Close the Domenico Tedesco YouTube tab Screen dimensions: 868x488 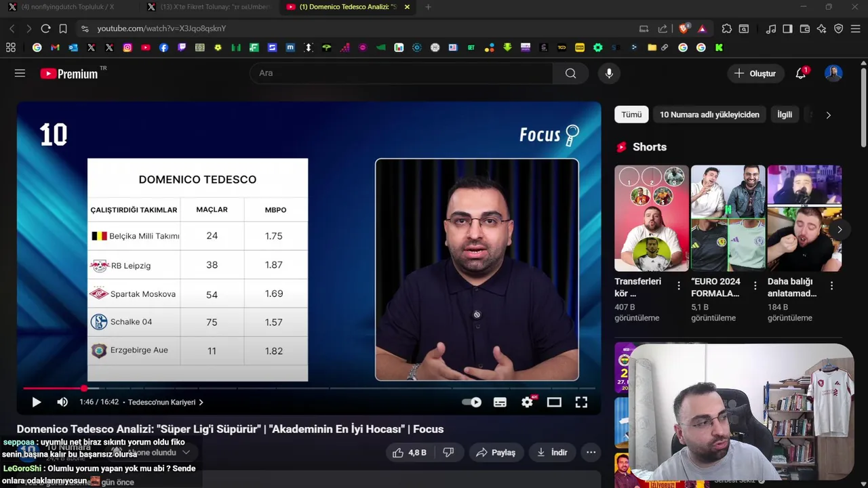pyautogui.click(x=407, y=7)
